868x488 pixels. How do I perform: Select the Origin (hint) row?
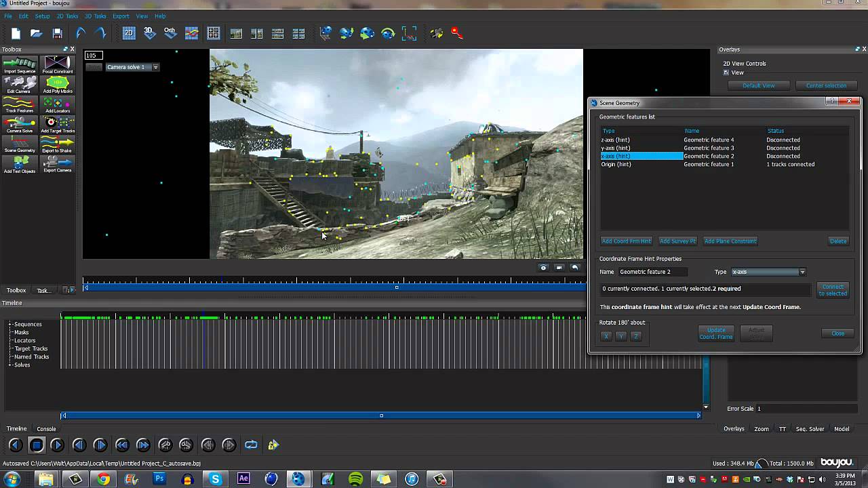pyautogui.click(x=724, y=164)
